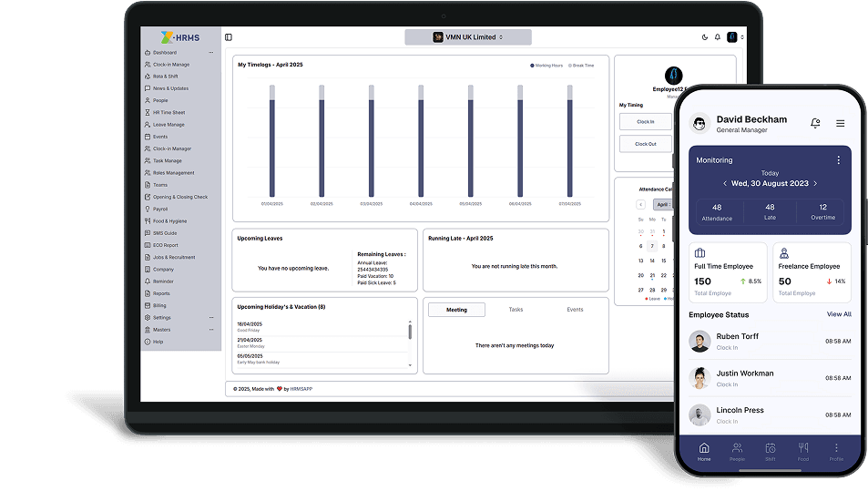Go to People in phone bottom bar
The height and width of the screenshot is (491, 868).
[x=737, y=451]
